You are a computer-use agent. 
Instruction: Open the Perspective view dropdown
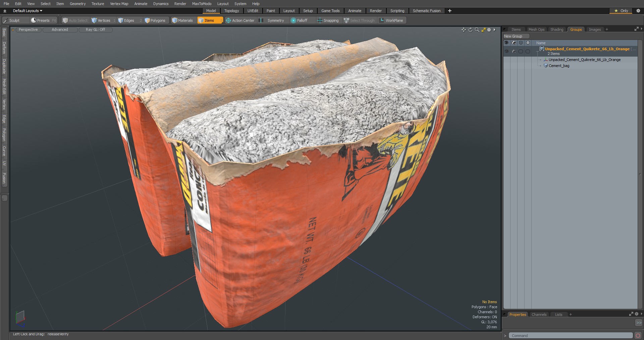click(x=28, y=30)
